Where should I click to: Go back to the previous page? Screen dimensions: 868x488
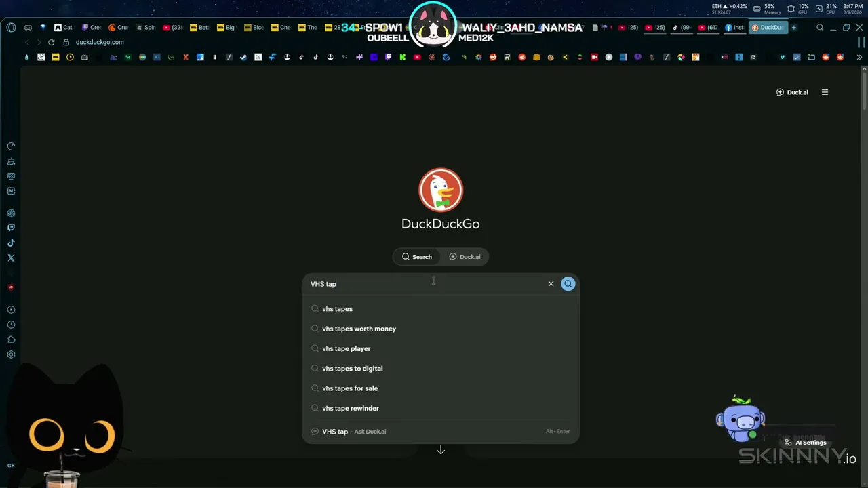pyautogui.click(x=27, y=42)
